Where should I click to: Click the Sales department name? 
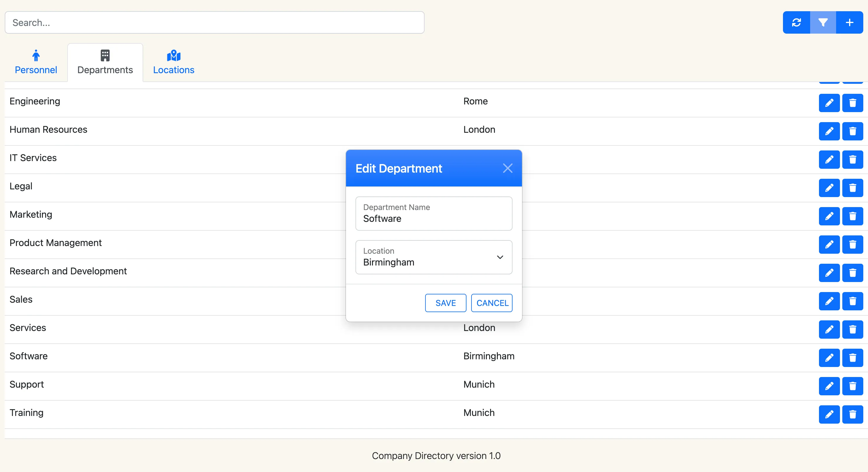click(21, 299)
